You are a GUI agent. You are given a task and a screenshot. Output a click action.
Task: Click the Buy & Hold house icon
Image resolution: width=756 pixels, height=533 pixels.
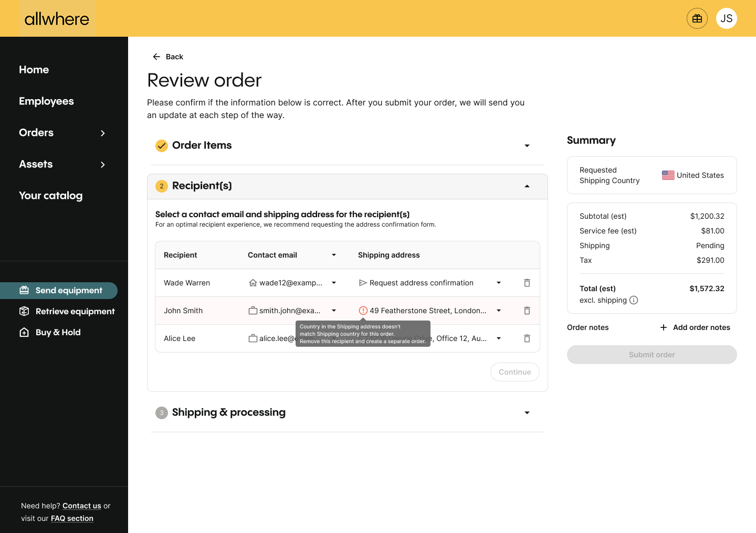pos(24,332)
